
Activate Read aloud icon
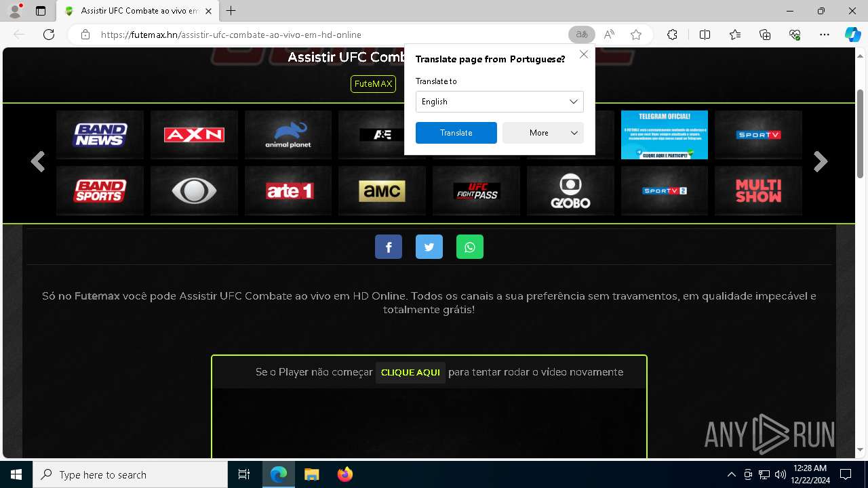click(609, 35)
